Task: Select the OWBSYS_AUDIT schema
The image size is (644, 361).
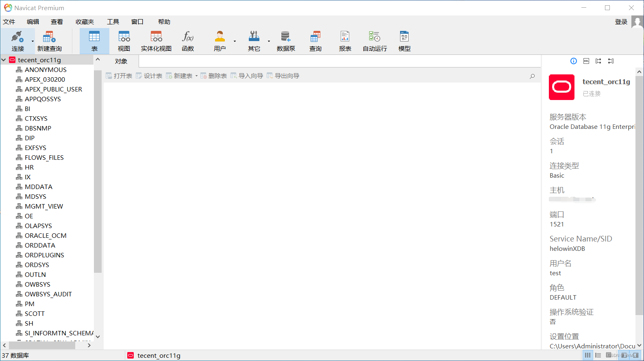Action: (x=48, y=294)
